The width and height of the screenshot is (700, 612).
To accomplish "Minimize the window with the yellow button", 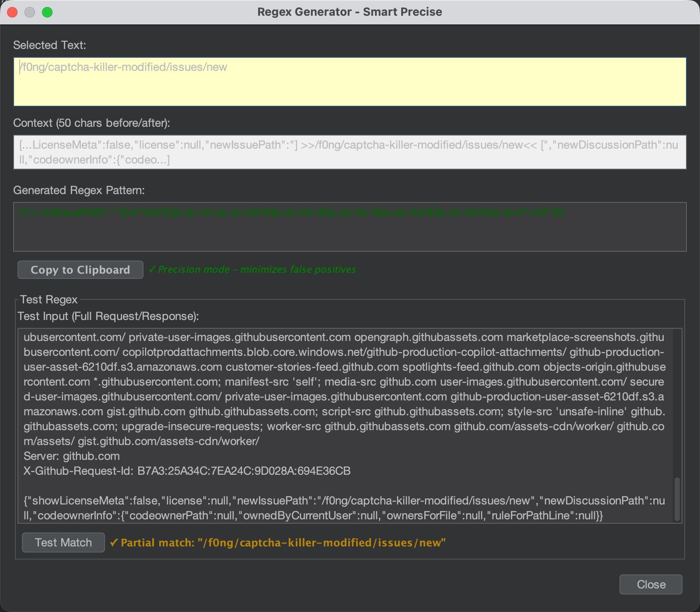I will 30,12.
